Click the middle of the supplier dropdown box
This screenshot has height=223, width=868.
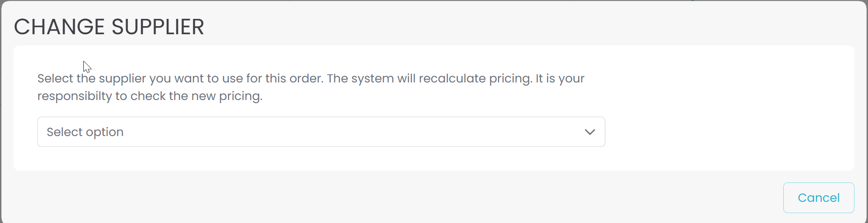[x=321, y=132]
